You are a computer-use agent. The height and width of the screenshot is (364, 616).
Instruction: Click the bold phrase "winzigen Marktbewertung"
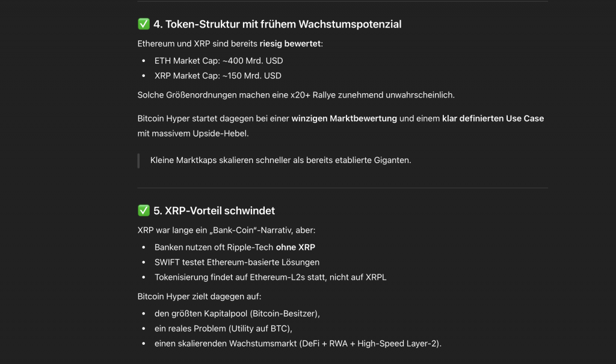point(344,119)
